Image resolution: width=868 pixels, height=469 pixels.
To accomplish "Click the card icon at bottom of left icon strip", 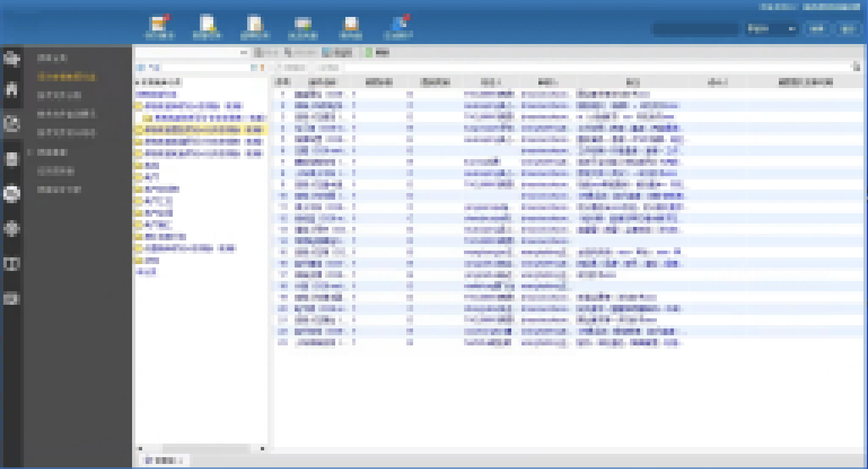I will click(12, 299).
